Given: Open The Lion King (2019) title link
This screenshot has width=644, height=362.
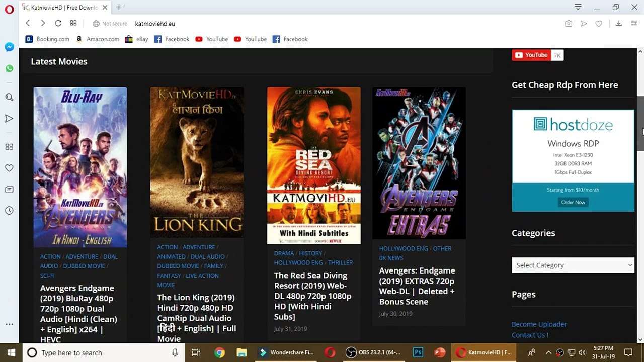Looking at the screenshot, I should pos(197,318).
